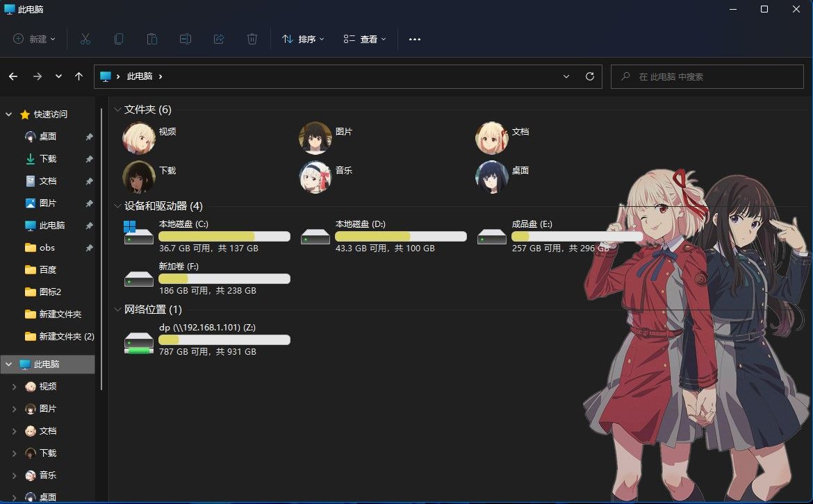Image resolution: width=813 pixels, height=504 pixels.
Task: Click the C: drive usage bar
Action: point(224,236)
